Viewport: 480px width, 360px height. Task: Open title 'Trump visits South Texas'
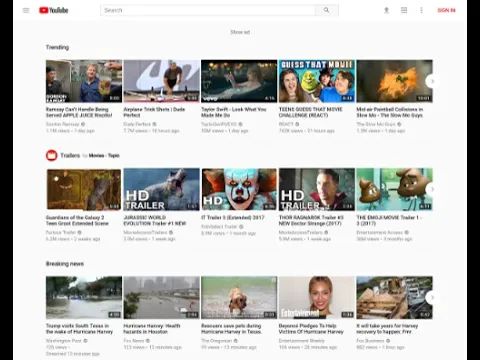tap(79, 329)
